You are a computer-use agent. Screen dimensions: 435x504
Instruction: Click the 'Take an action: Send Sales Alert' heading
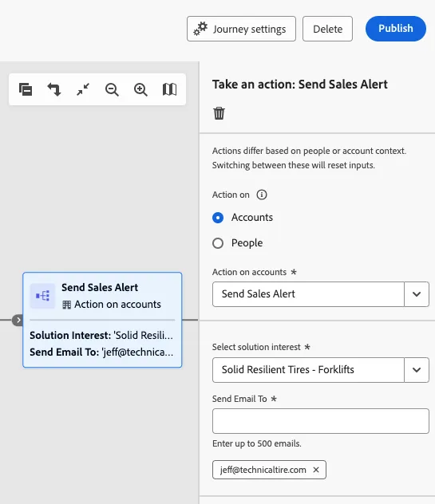tap(300, 85)
